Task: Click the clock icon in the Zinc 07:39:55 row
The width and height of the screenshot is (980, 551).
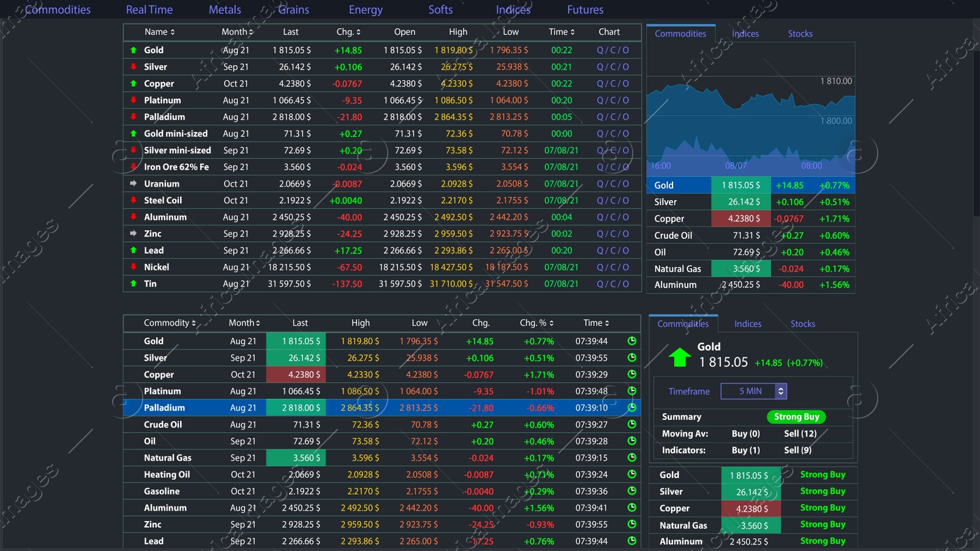Action: tap(632, 524)
